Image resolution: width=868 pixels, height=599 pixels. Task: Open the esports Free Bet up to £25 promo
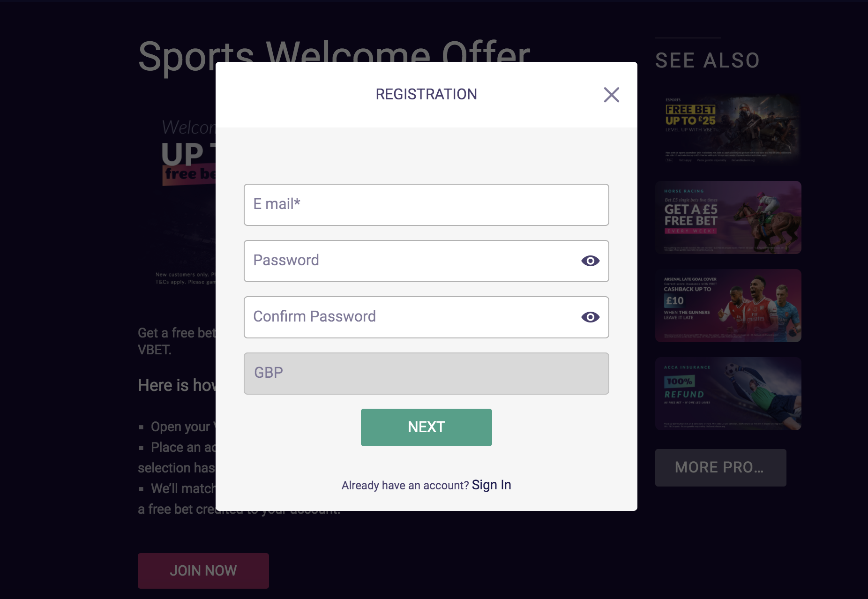pyautogui.click(x=728, y=130)
